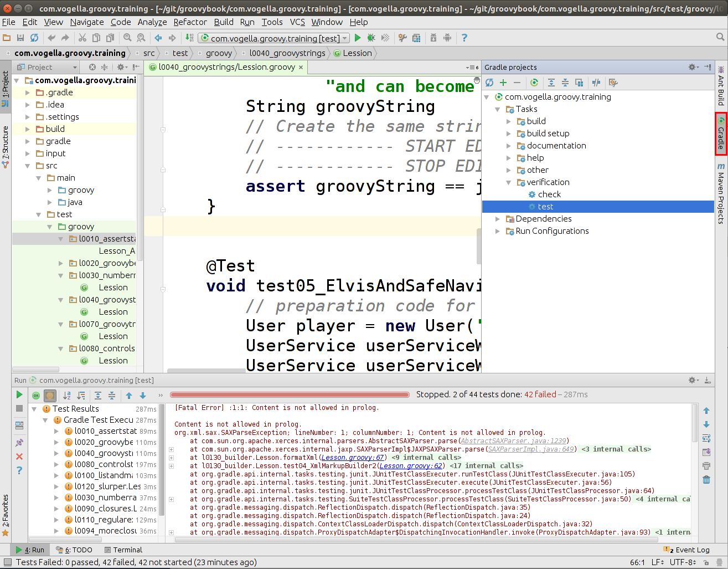Select the check task in Gradle panel

(x=549, y=194)
